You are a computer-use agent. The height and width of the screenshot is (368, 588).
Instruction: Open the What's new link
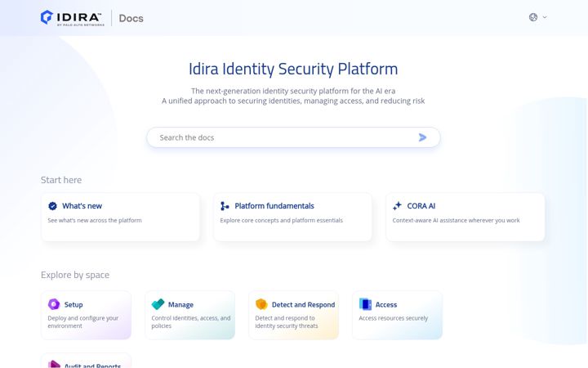click(x=82, y=206)
